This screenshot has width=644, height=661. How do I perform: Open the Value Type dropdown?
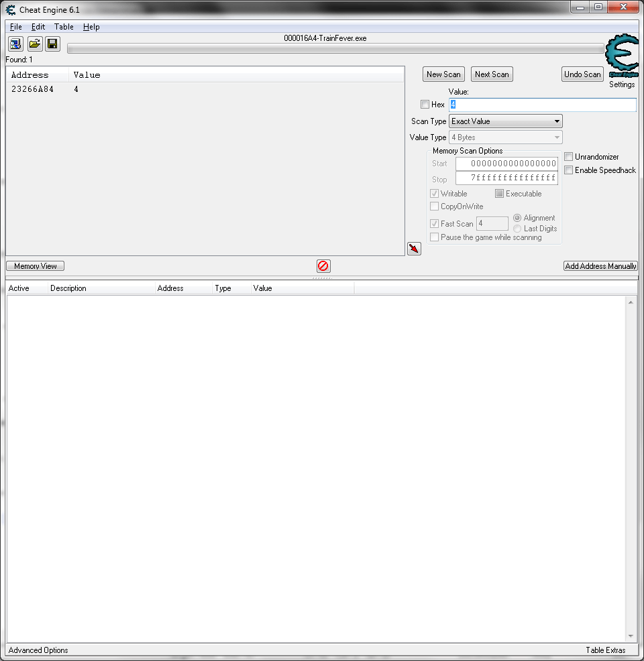pyautogui.click(x=506, y=137)
